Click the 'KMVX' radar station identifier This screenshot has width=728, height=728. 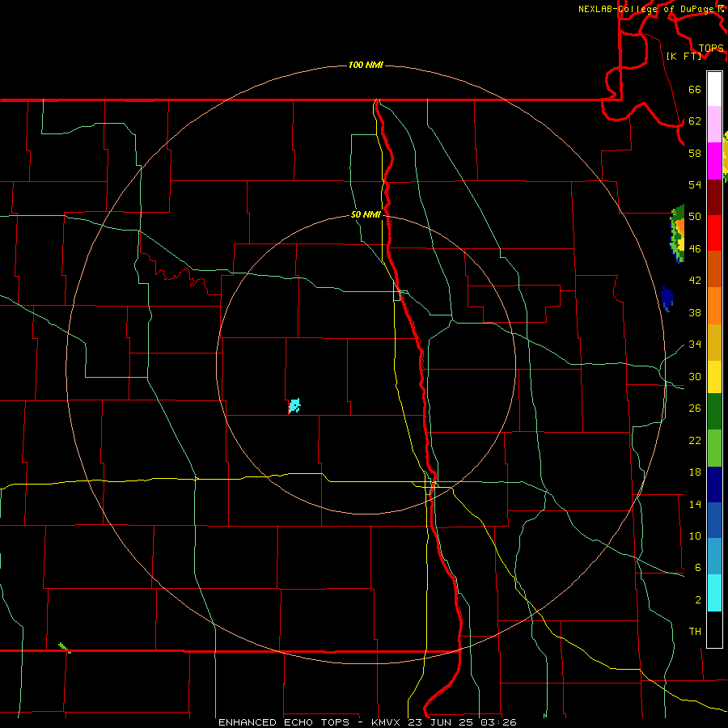point(385,722)
